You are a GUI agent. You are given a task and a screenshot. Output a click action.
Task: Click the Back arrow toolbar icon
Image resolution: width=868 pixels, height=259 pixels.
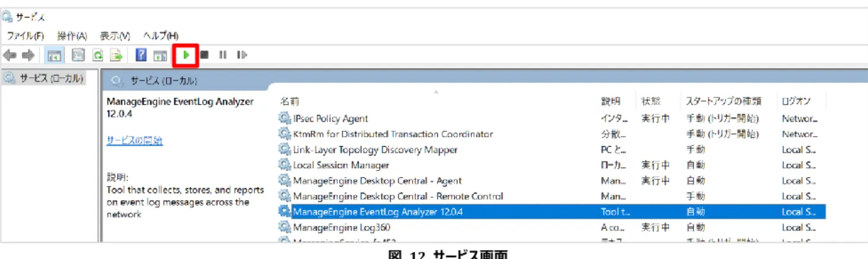point(10,55)
